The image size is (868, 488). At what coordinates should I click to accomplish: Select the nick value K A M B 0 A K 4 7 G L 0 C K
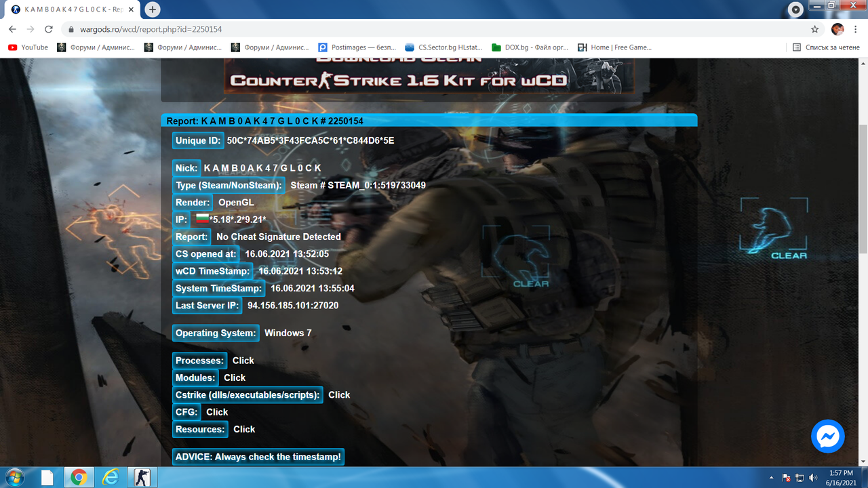click(262, 168)
